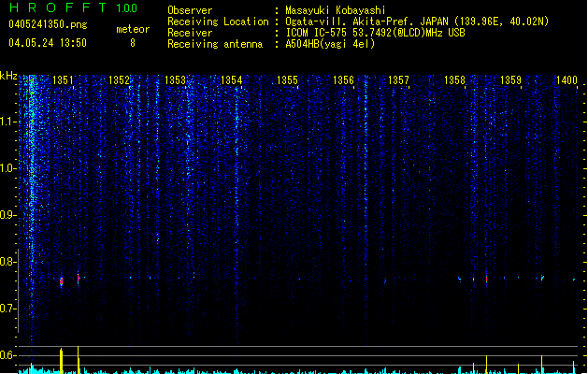Viewport: 588px width, 374px height.
Task: Click the meteor label
Action: (133, 29)
